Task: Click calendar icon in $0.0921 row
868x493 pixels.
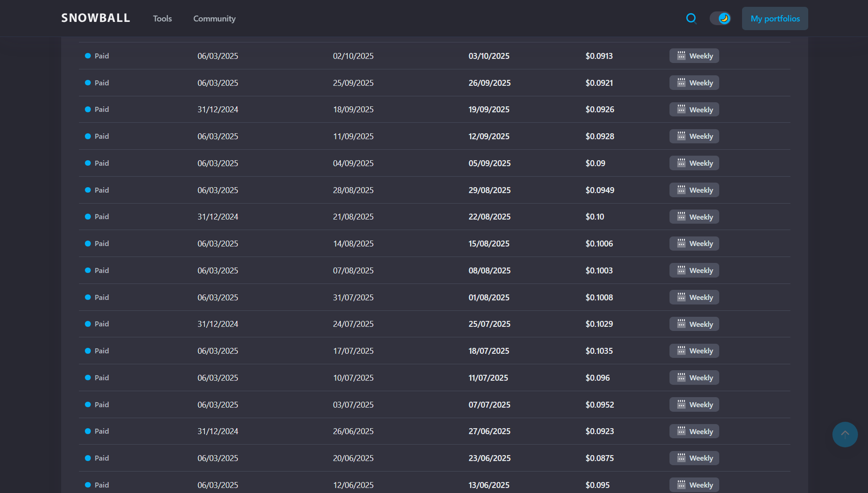Action: tap(681, 83)
